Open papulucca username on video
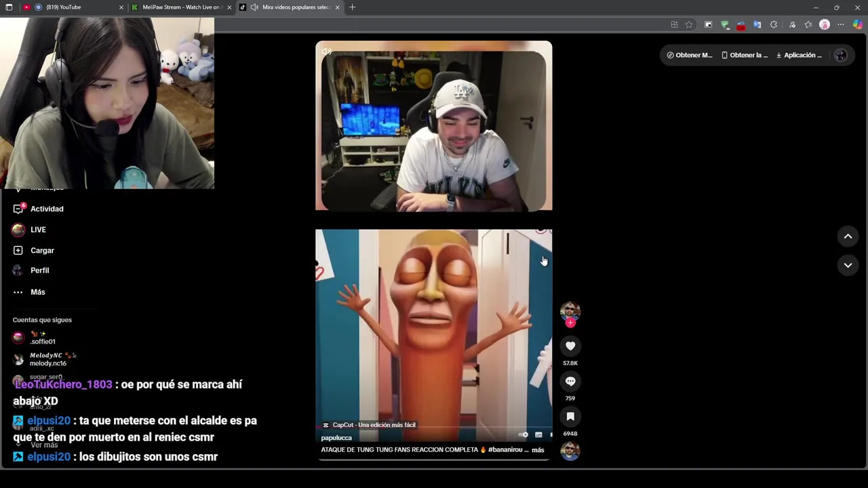 [x=336, y=438]
